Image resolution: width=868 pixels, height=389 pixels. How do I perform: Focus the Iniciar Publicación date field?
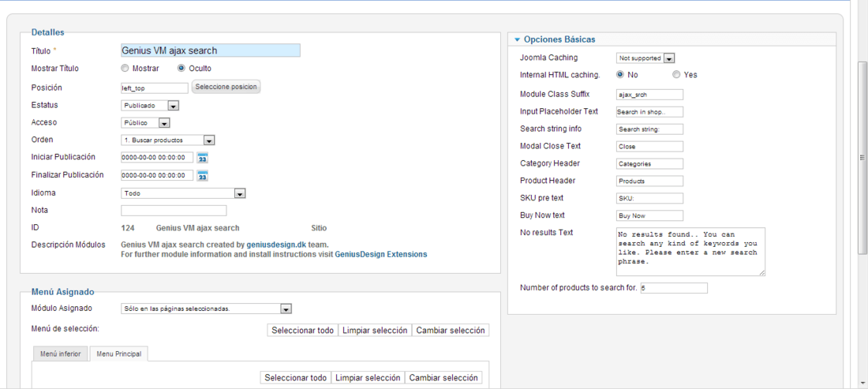(157, 158)
